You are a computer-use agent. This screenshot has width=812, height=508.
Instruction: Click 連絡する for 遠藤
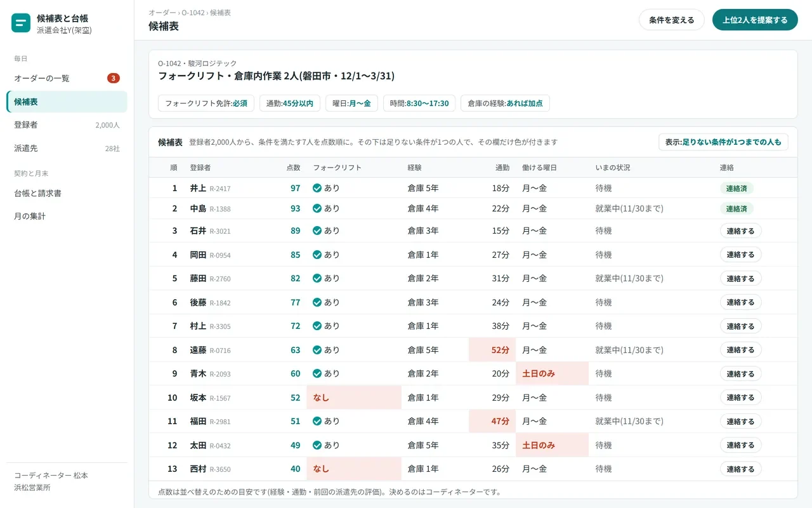point(740,350)
